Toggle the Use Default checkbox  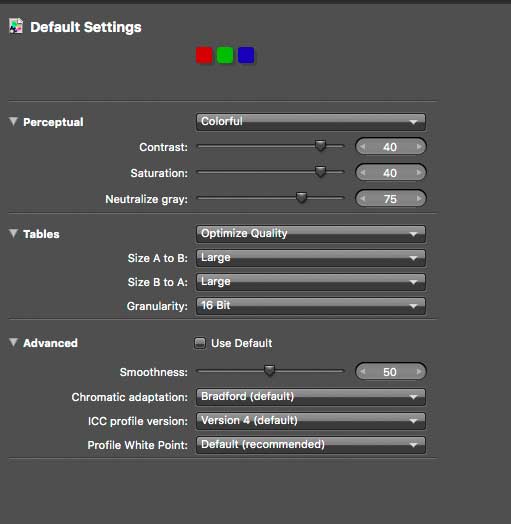[200, 343]
